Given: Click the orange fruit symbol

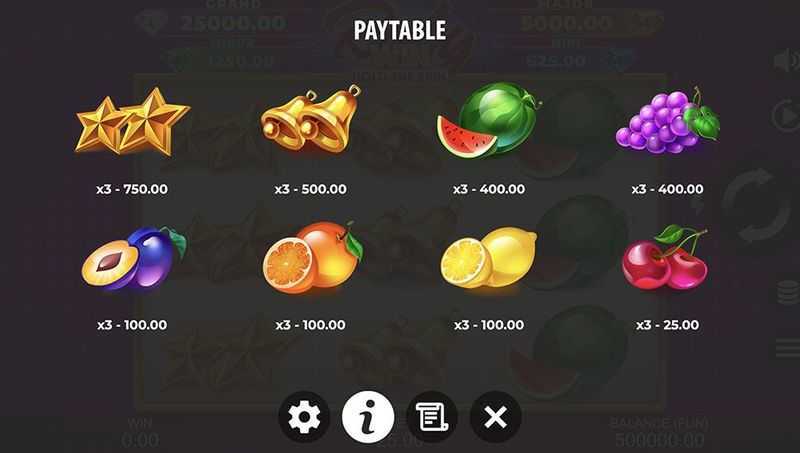Looking at the screenshot, I should (x=312, y=257).
